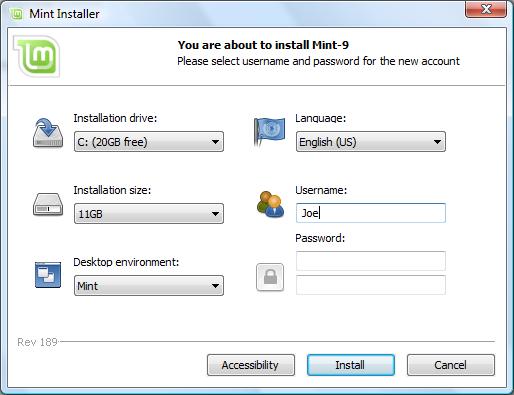Close the Mint Installer window
This screenshot has height=395, width=514.
tap(486, 9)
